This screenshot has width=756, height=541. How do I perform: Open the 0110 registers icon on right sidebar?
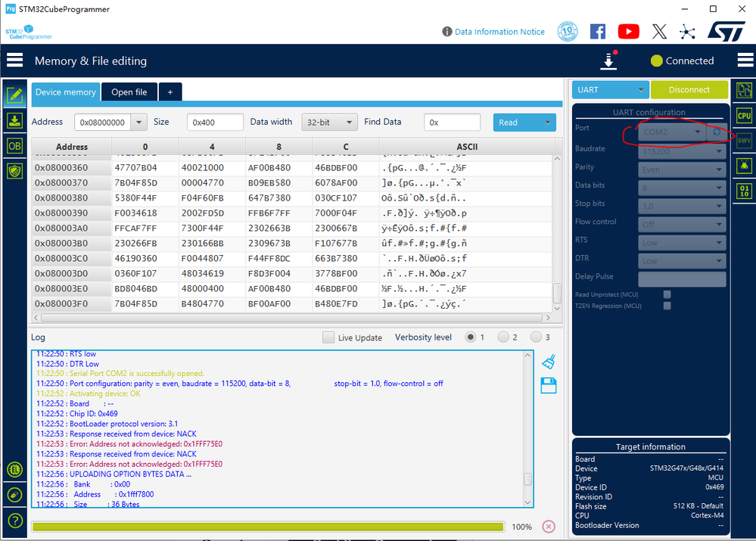[744, 191]
